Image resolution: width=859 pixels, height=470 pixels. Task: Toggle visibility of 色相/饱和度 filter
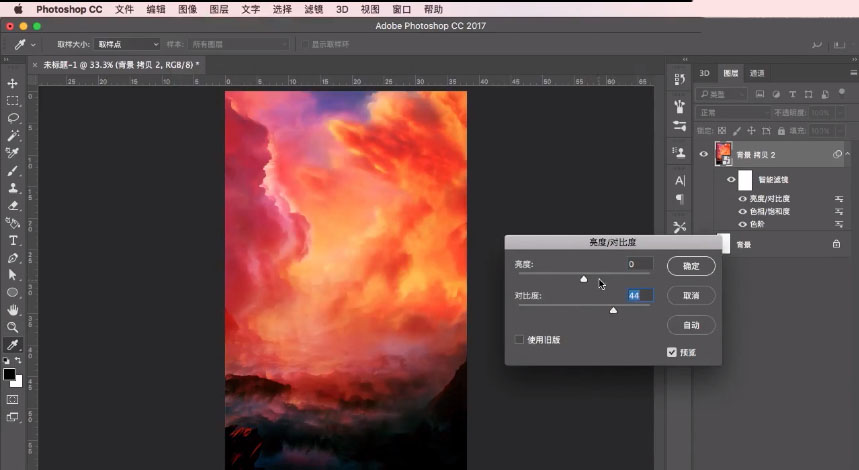[742, 211]
